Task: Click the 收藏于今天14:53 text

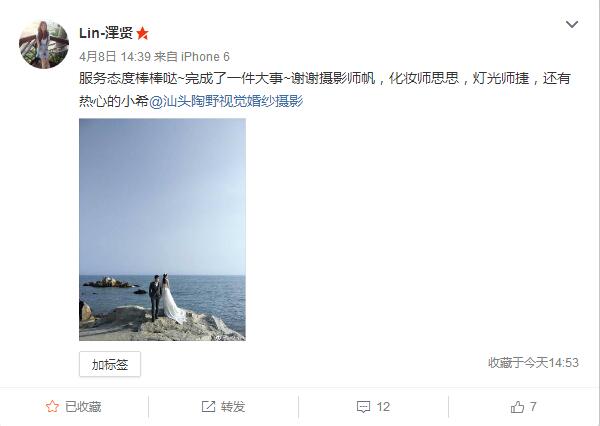Action: [533, 362]
